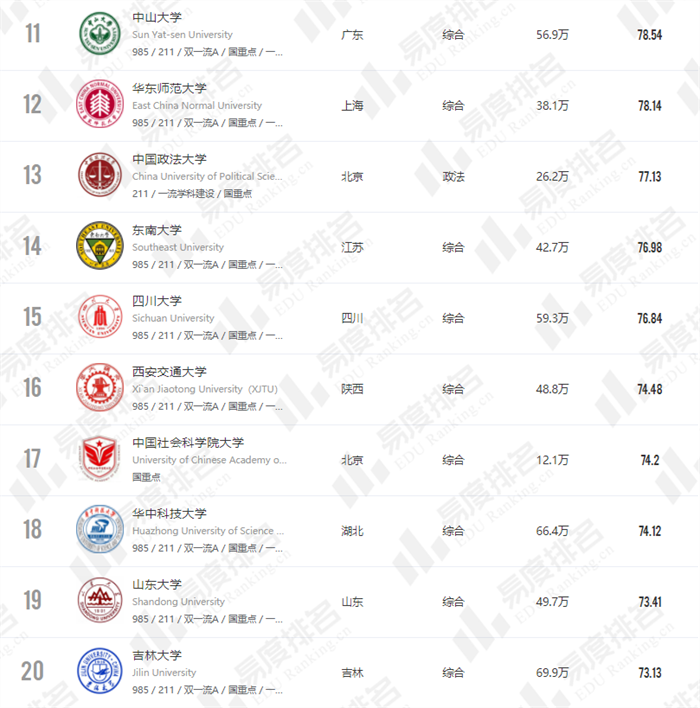Click the Huazhong University of Science logo
Viewport: 700px width, 708px height.
coord(100,530)
